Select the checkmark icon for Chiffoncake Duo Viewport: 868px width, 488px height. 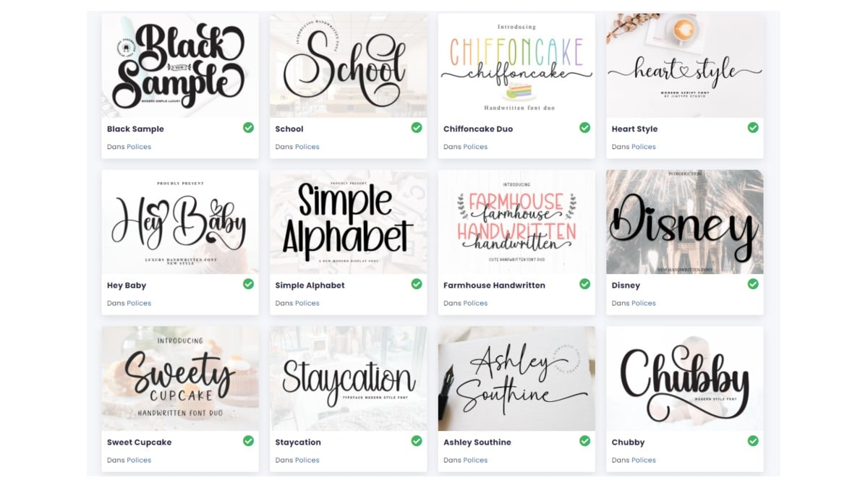(x=584, y=127)
